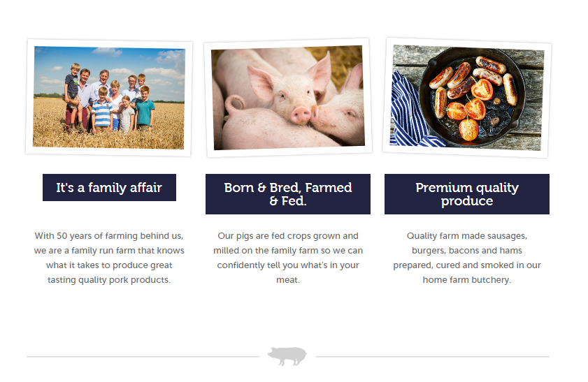588x382 pixels.
Task: Open the piglets photo
Action: 288,98
